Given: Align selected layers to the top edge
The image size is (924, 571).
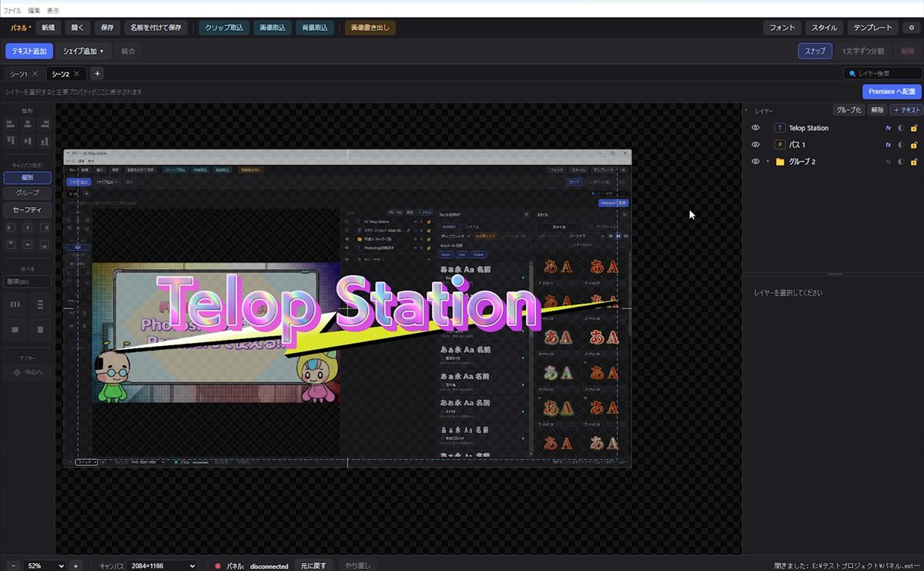Looking at the screenshot, I should click(x=11, y=141).
